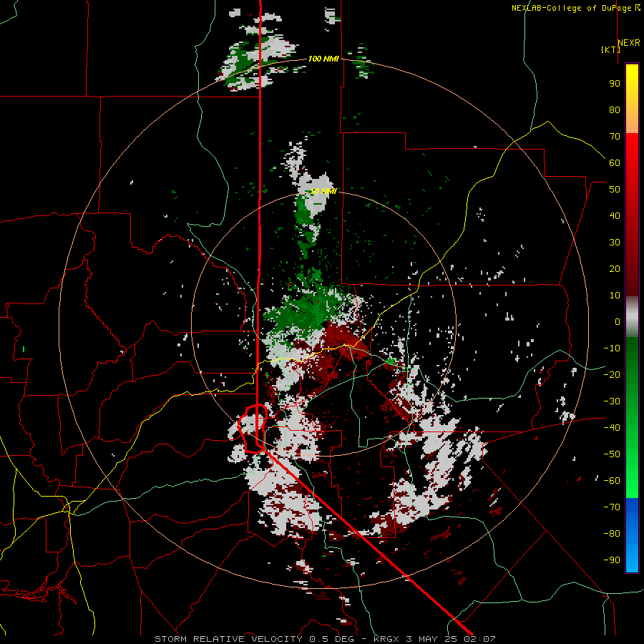Click the 0 knot scale label
Image resolution: width=644 pixels, height=644 pixels.
coord(618,321)
